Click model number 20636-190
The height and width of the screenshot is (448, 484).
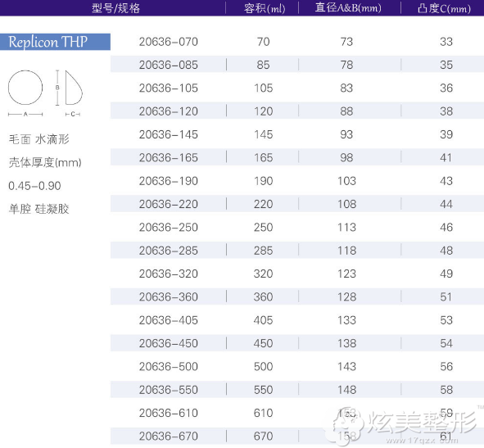[168, 181]
